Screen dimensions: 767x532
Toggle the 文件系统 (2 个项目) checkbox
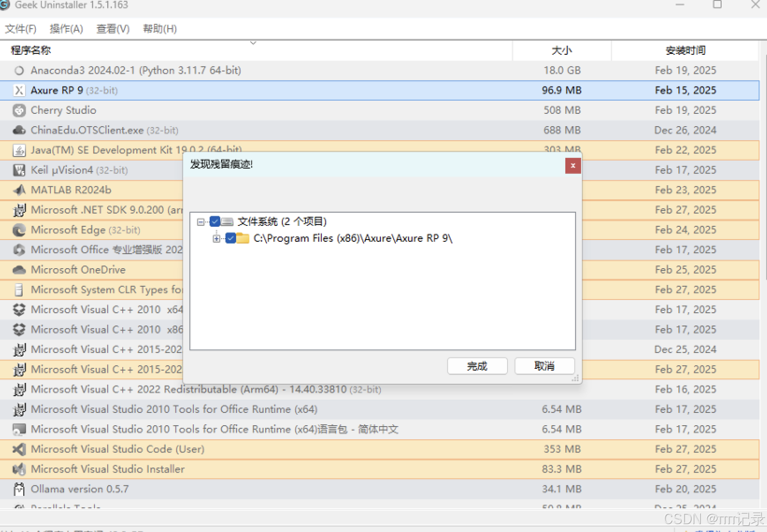coord(215,221)
